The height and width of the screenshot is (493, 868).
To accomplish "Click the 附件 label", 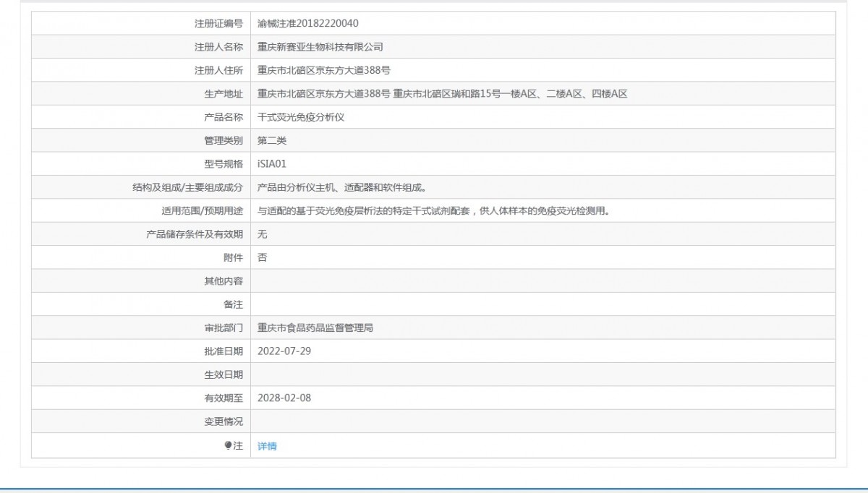I will (x=234, y=257).
